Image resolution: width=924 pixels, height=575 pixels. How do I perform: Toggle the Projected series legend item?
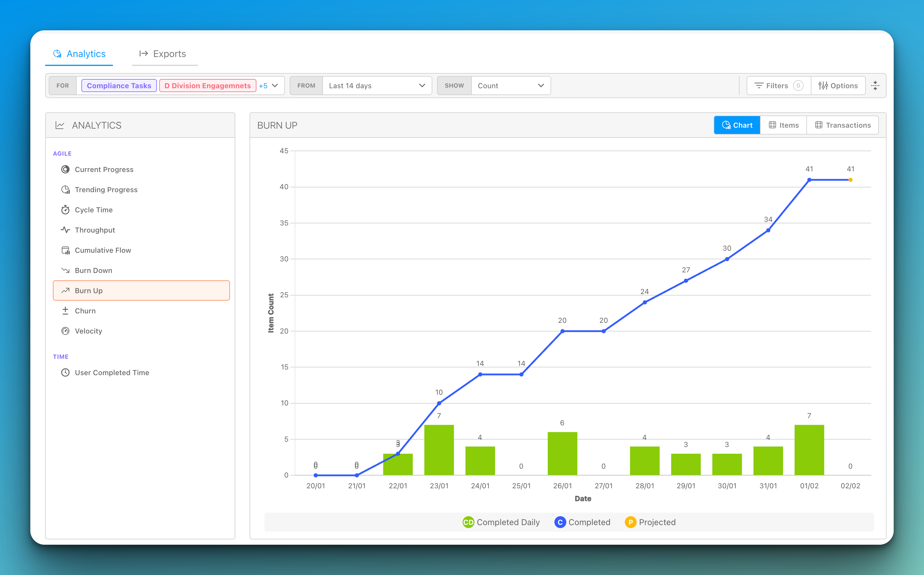click(650, 522)
